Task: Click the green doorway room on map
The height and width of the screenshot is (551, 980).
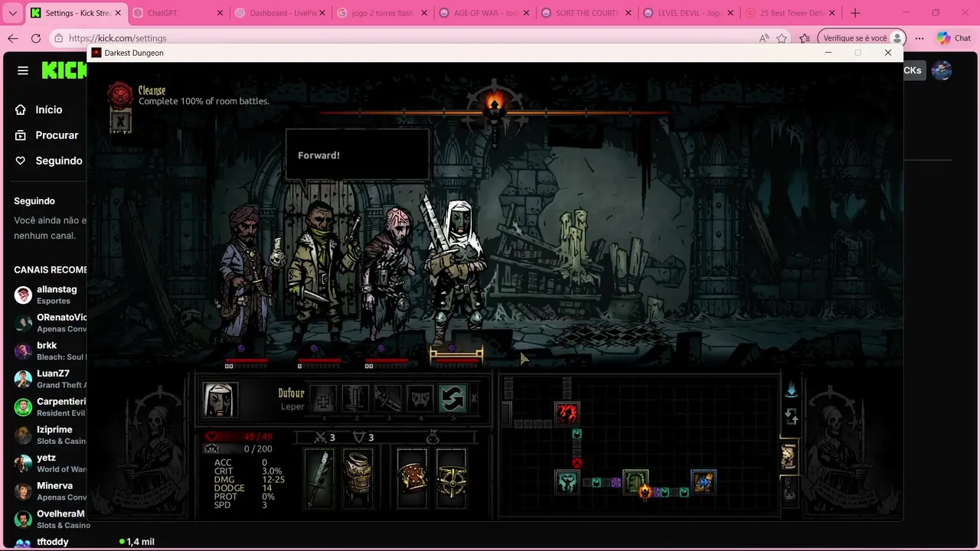Action: coord(635,482)
